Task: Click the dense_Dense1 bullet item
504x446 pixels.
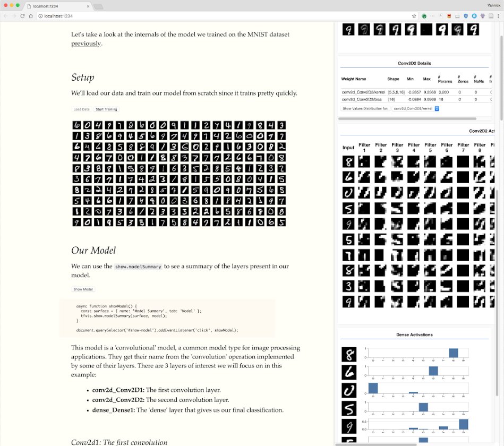Action: click(x=188, y=410)
